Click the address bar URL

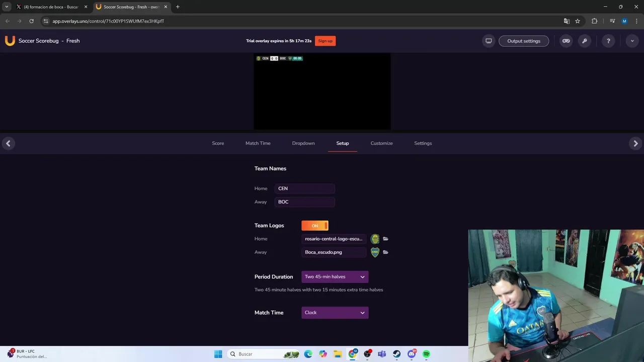coord(108,21)
